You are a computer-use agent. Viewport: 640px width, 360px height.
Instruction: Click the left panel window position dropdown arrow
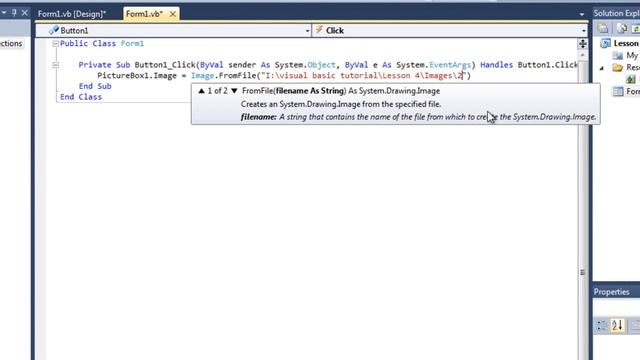click(4, 13)
